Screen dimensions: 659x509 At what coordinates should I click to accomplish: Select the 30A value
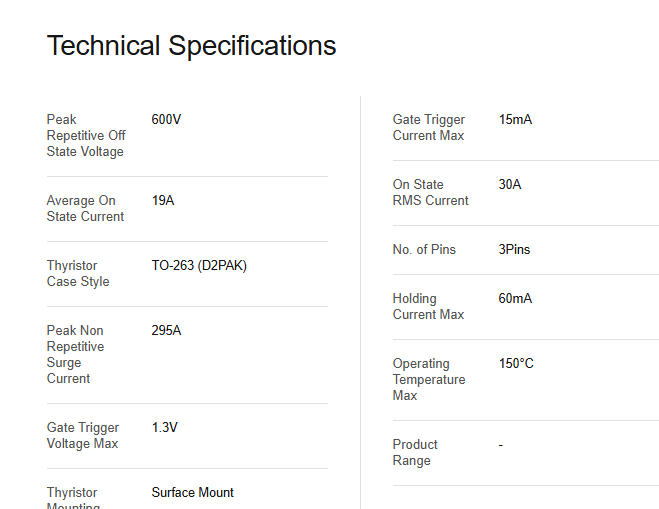510,184
